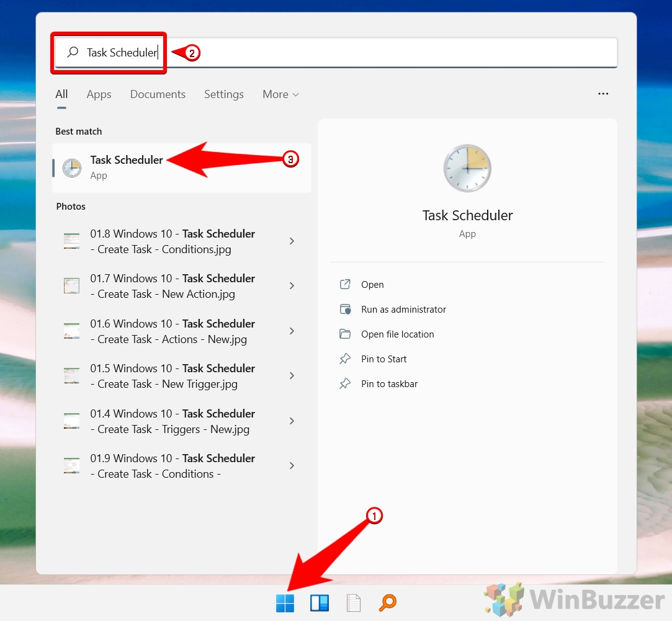Click the Photos section heading
The image size is (672, 621).
pyautogui.click(x=71, y=206)
